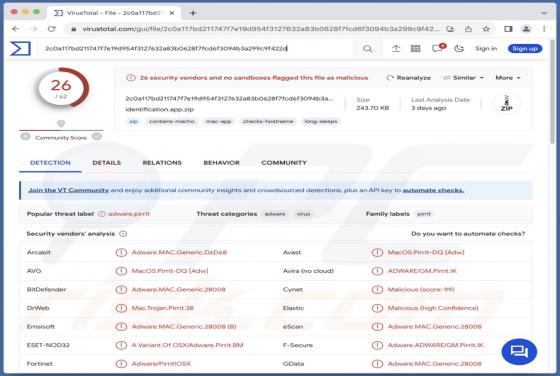This screenshot has height=376, width=560.
Task: Open the apps grid icon
Action: point(415,49)
